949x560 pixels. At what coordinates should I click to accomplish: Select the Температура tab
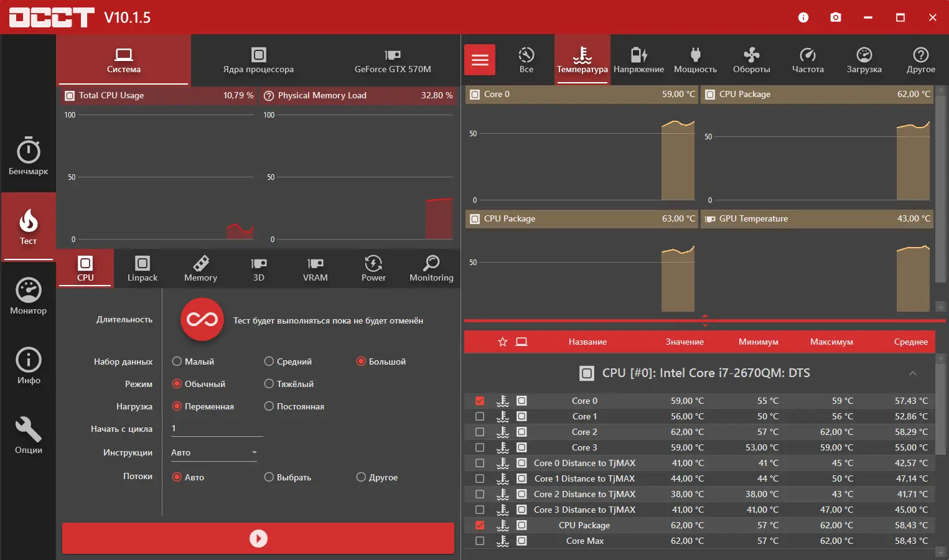tap(582, 60)
